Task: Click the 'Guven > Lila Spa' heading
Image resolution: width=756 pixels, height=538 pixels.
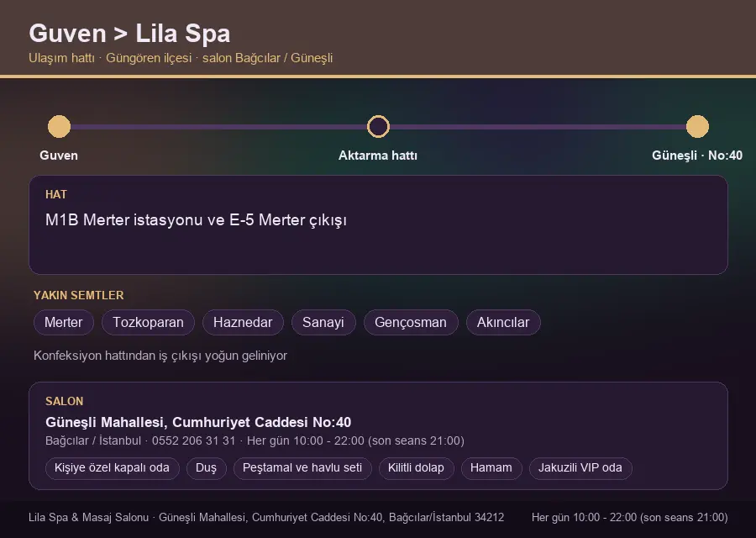Action: 129,34
